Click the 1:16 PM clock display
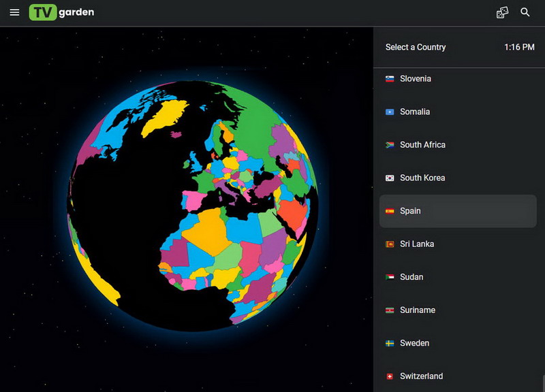This screenshot has height=392, width=545. (519, 48)
